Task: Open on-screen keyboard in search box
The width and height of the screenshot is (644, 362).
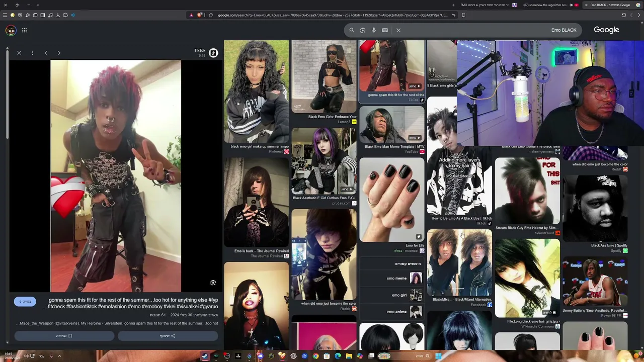Action: pyautogui.click(x=385, y=30)
